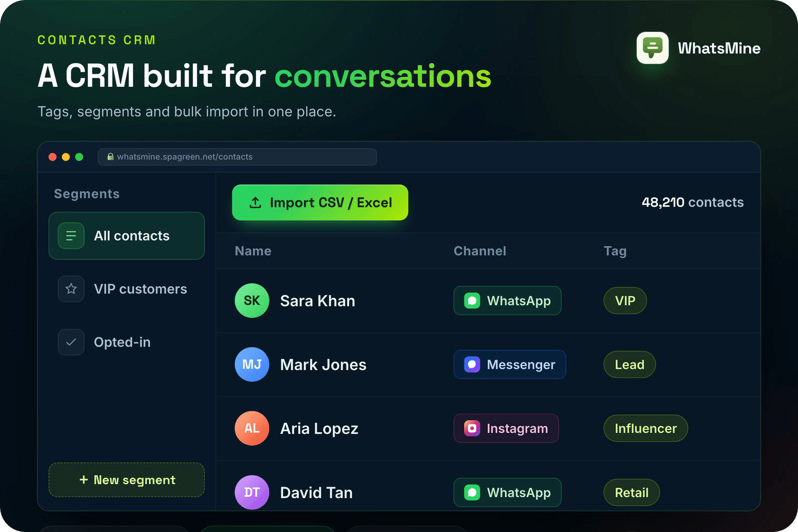Click the name Aria Lopez
The height and width of the screenshot is (532, 798).
pos(319,429)
